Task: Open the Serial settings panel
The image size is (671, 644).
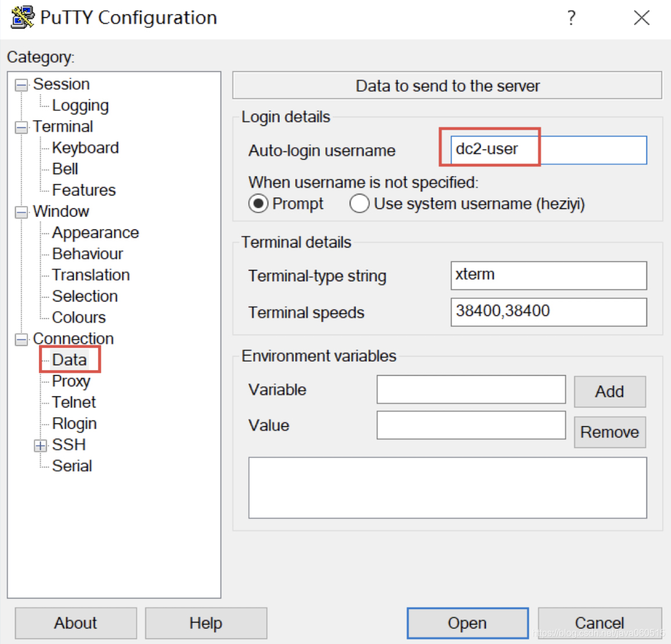Action: pyautogui.click(x=72, y=466)
